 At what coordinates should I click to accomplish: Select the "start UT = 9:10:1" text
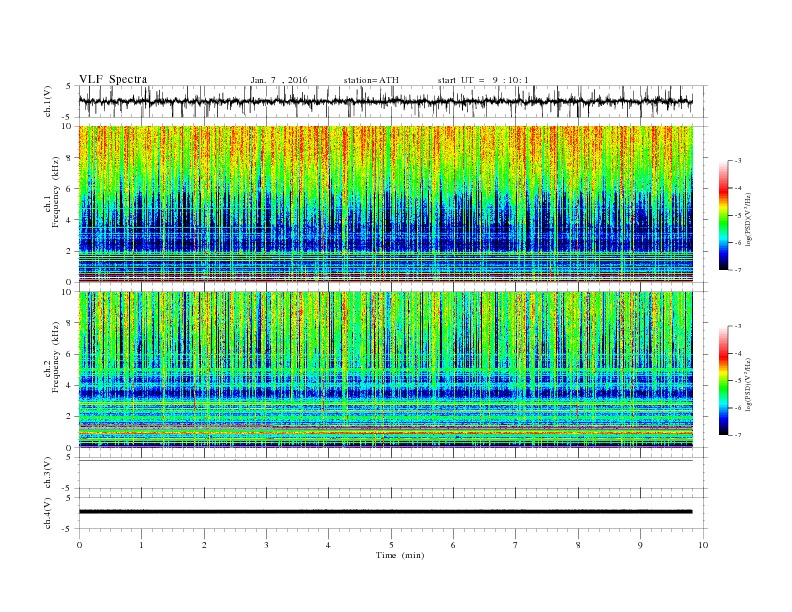coord(483,80)
